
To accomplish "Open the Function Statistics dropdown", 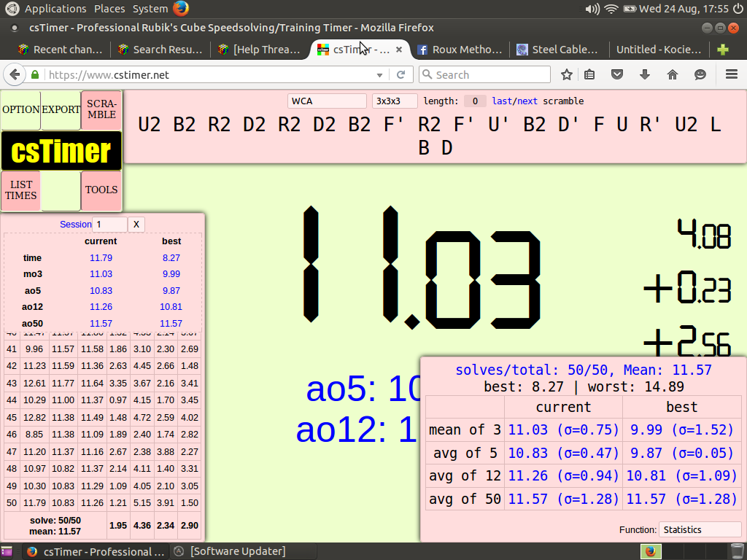I will tap(700, 529).
